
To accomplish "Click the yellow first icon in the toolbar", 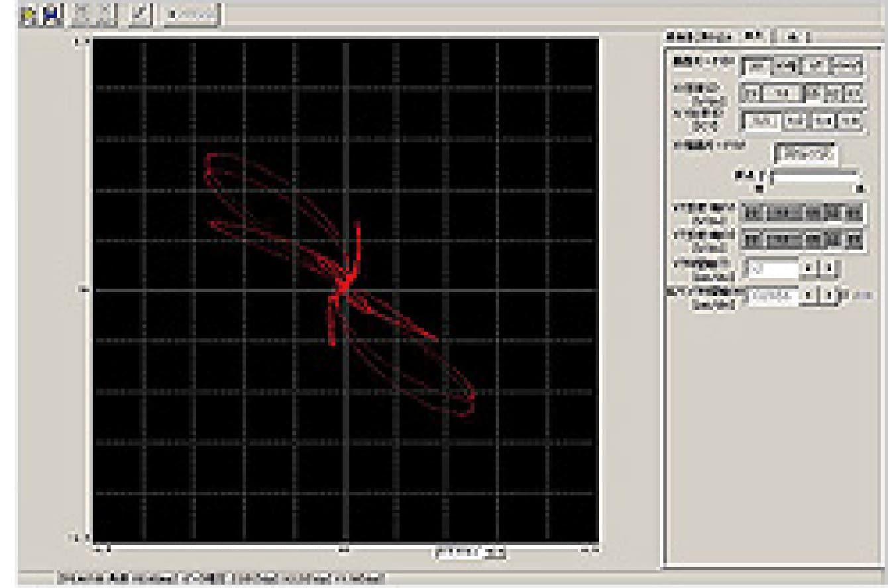I will coord(29,15).
